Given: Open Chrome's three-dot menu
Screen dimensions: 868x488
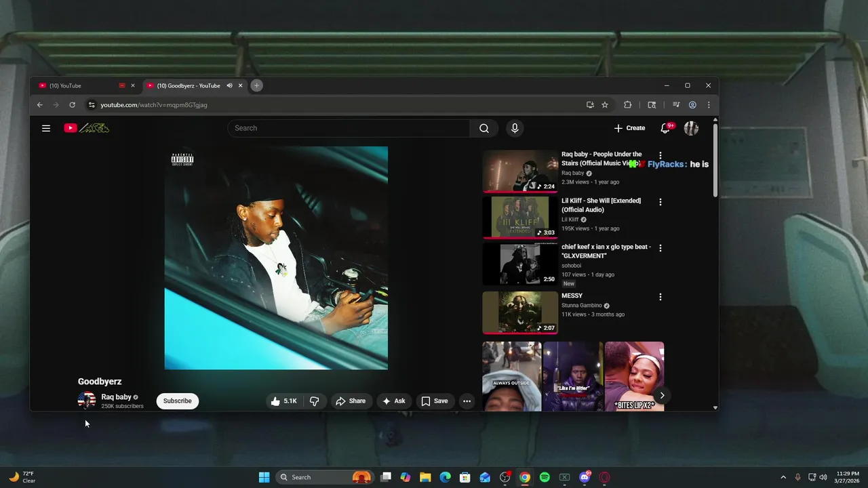Looking at the screenshot, I should [709, 105].
